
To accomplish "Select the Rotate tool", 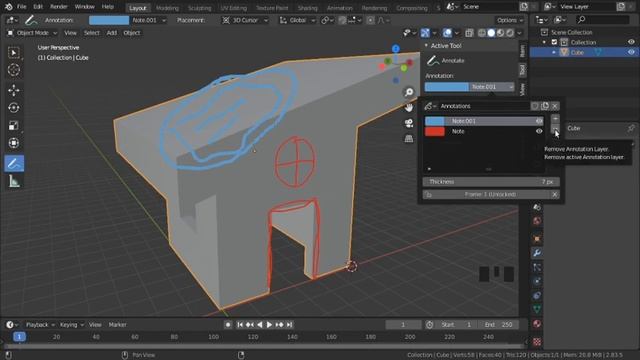I will pyautogui.click(x=14, y=108).
